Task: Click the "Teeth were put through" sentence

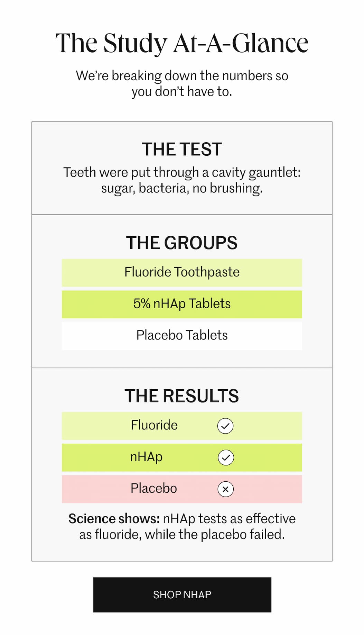Action: [x=182, y=172]
